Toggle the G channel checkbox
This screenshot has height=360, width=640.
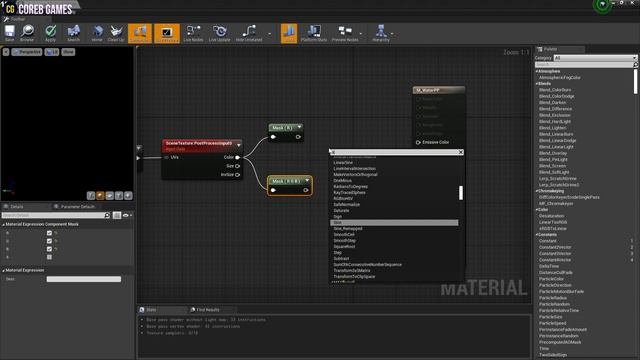pyautogui.click(x=49, y=241)
